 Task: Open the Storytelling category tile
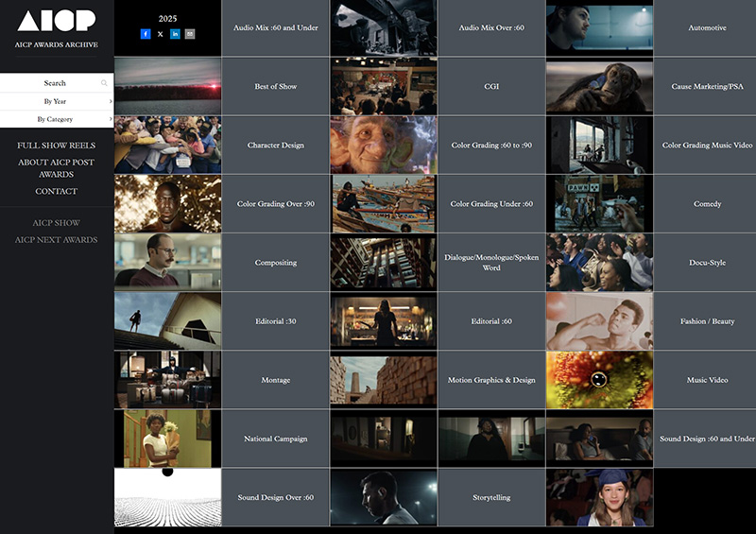[491, 497]
